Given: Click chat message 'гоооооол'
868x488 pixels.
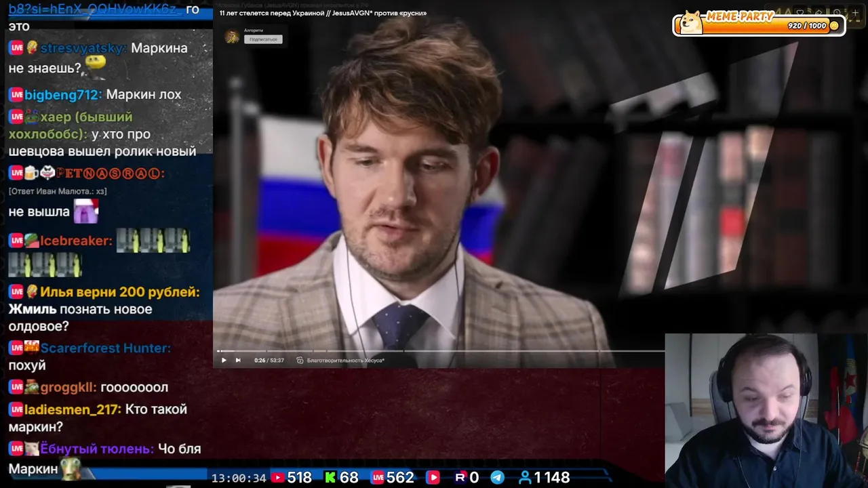Looking at the screenshot, I should click(x=134, y=387).
